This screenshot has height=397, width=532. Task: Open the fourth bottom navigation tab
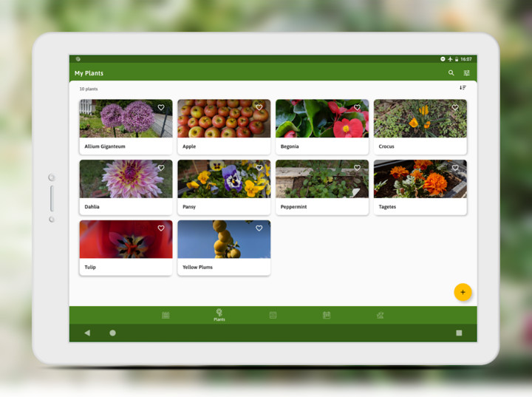coord(327,315)
